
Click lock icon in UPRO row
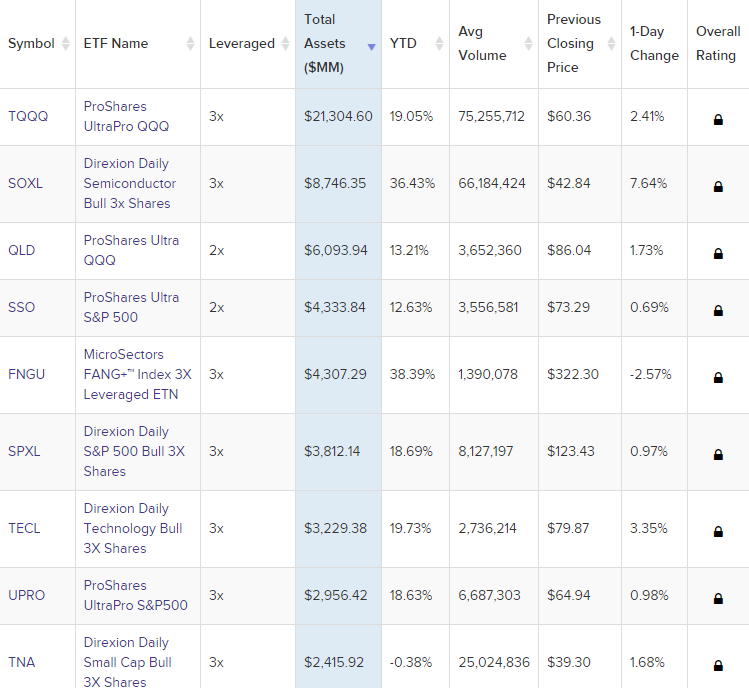click(718, 599)
